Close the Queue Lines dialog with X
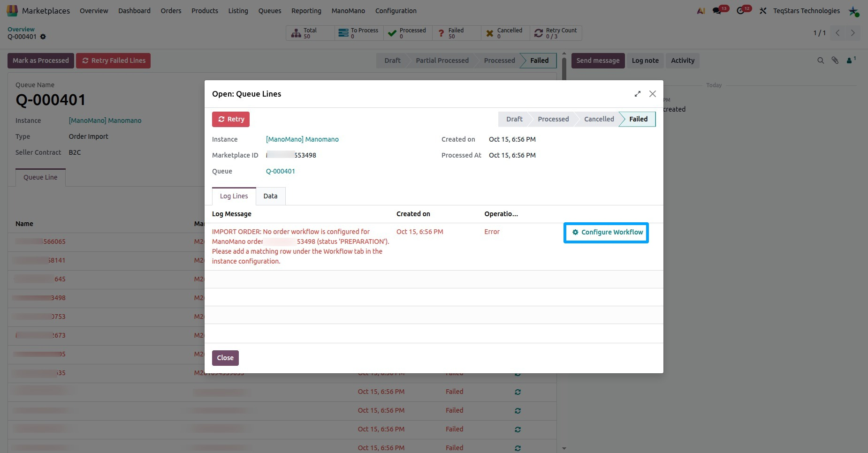The height and width of the screenshot is (453, 868). [653, 94]
